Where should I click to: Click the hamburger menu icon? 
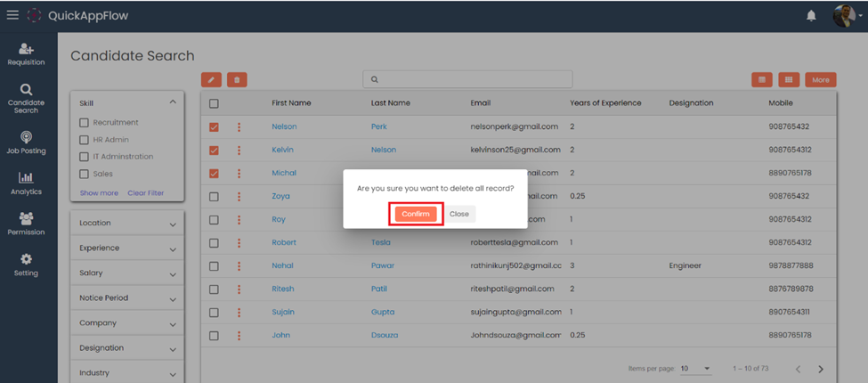pyautogui.click(x=12, y=15)
